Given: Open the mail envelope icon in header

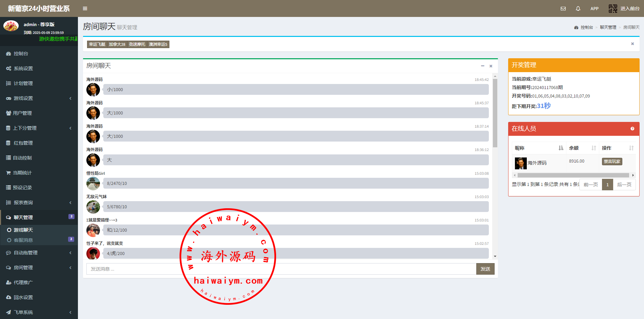Looking at the screenshot, I should coord(563,8).
